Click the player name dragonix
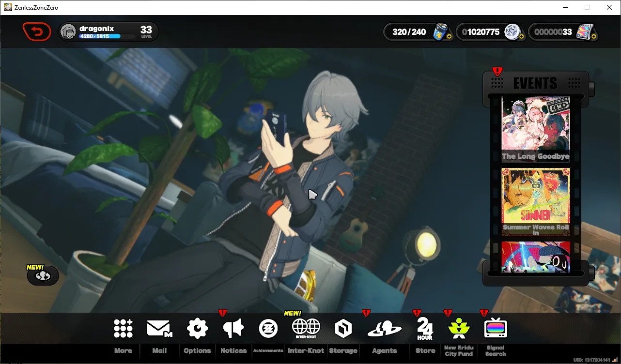The height and width of the screenshot is (364, 621). (x=96, y=29)
